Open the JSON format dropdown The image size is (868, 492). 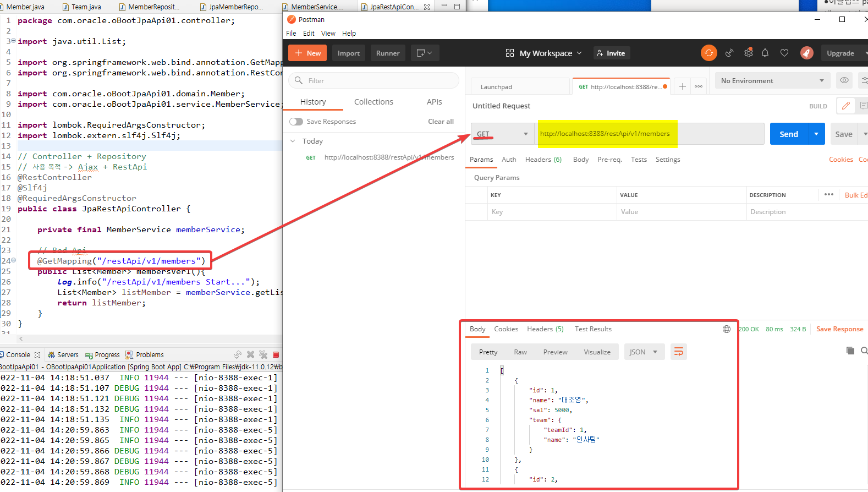(x=644, y=352)
